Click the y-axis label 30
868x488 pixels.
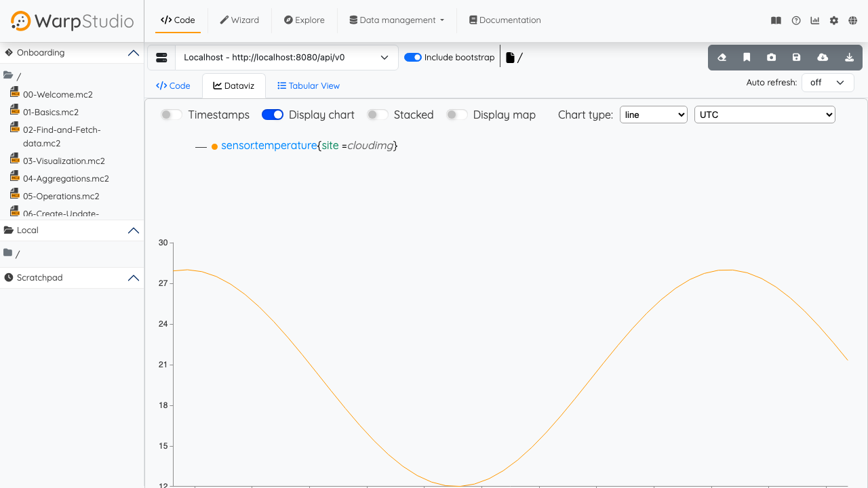[163, 243]
